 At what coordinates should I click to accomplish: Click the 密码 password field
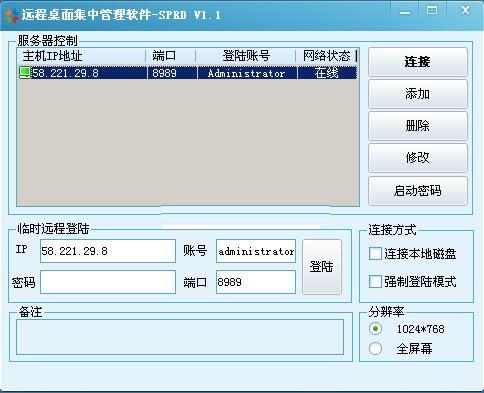pos(108,282)
